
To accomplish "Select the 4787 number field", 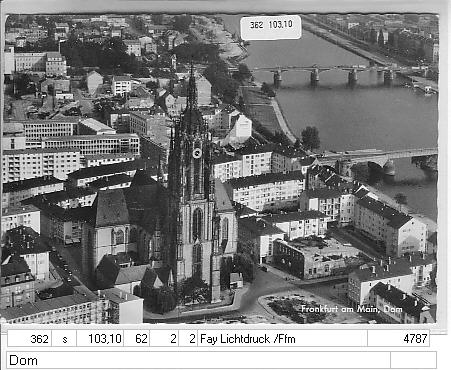I will 398,339.
